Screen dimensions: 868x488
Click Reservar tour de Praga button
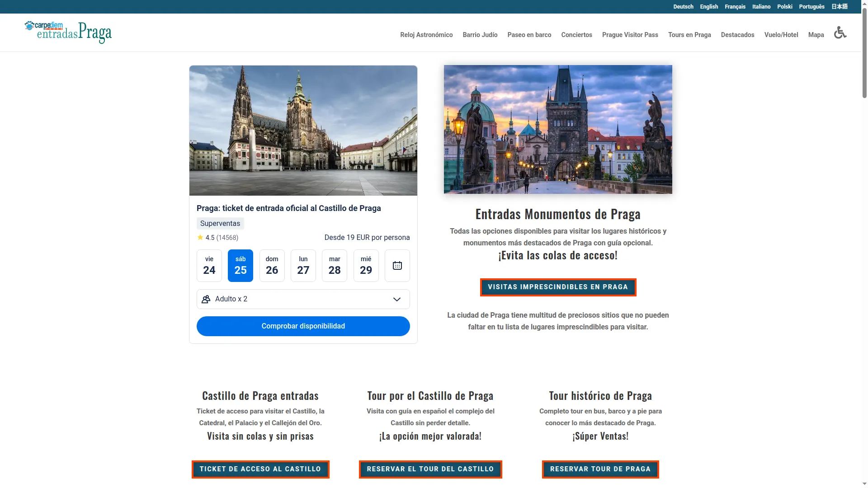click(x=600, y=469)
